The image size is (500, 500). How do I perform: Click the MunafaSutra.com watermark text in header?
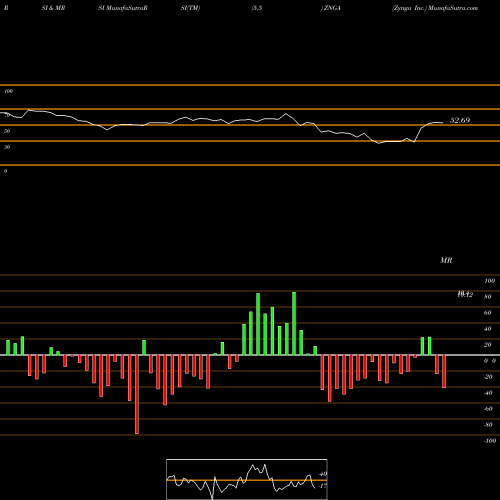point(453,8)
